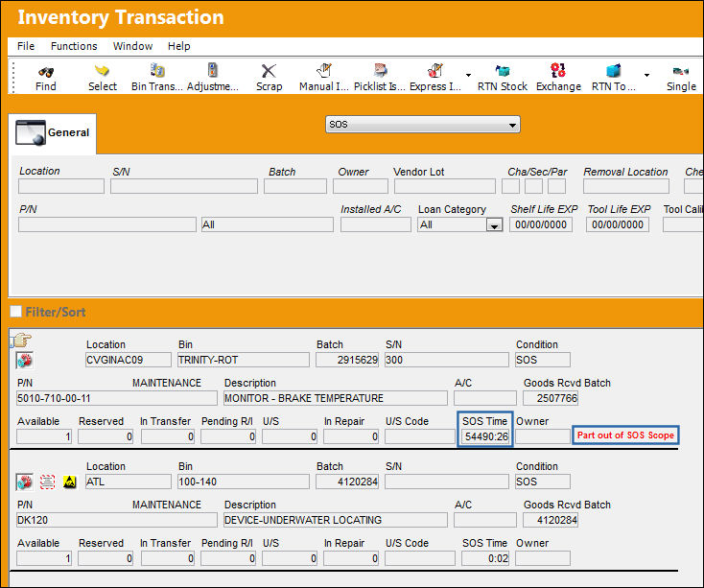Open the Loan Category dropdown
This screenshot has height=588, width=704.
(x=494, y=225)
